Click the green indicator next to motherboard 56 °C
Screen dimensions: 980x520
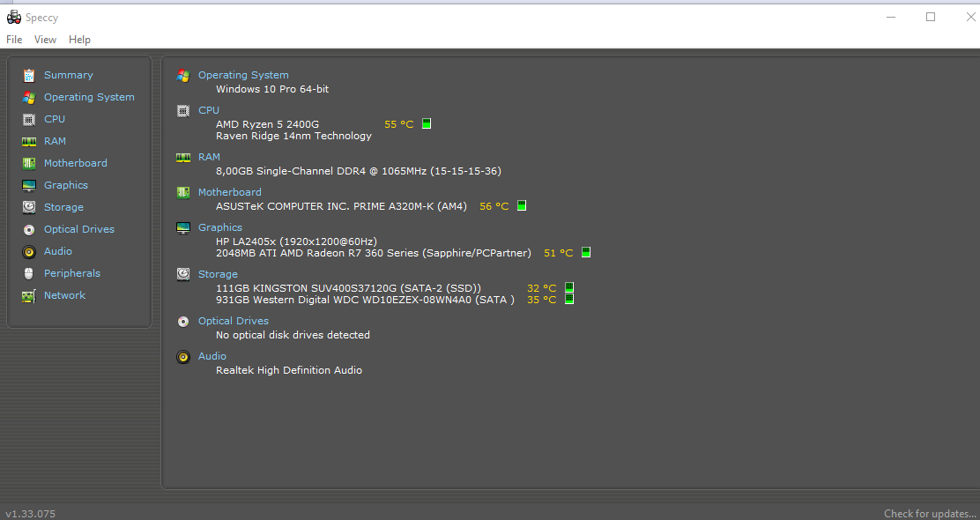(x=522, y=205)
